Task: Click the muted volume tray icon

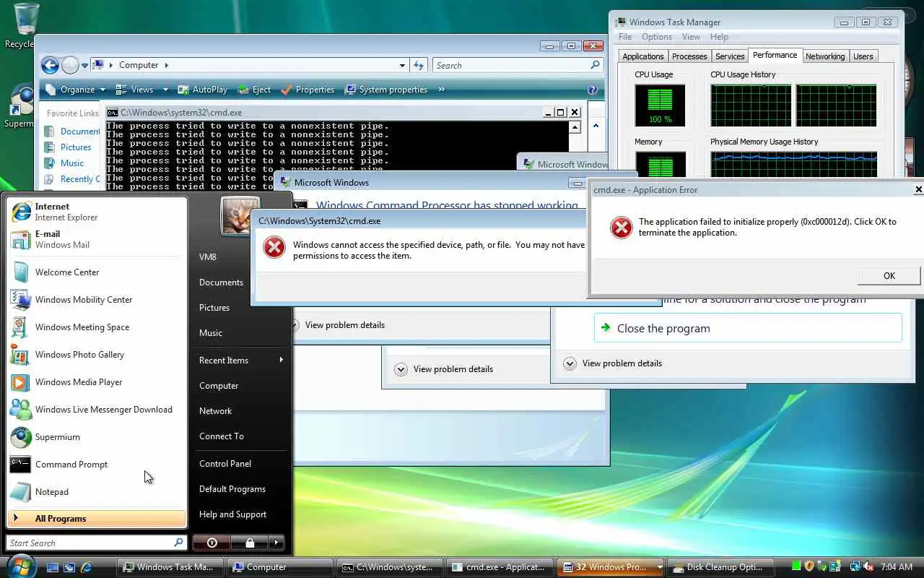Action: 869,567
